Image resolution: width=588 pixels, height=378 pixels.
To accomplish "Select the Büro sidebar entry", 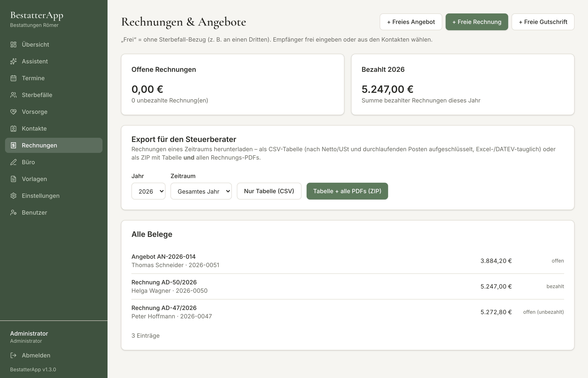I will pyautogui.click(x=54, y=162).
